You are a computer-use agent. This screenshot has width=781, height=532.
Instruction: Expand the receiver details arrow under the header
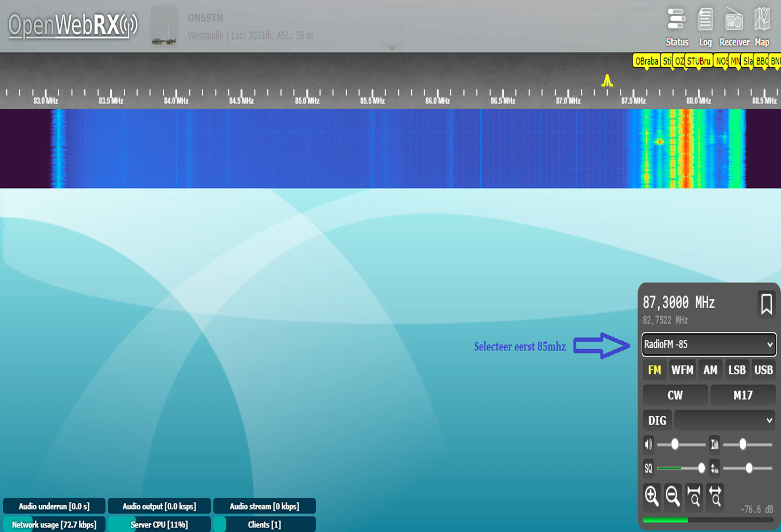coord(392,48)
